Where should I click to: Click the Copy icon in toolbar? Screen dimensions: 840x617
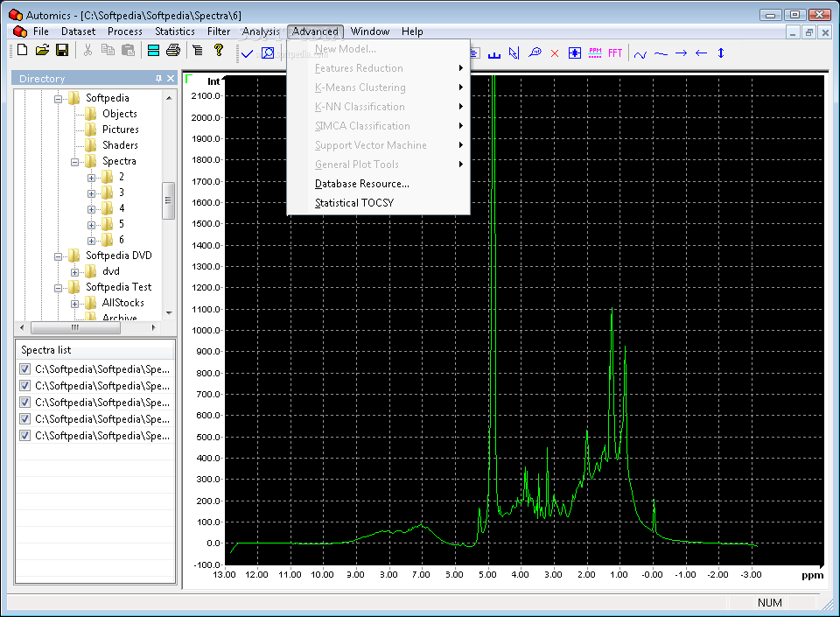click(x=108, y=51)
